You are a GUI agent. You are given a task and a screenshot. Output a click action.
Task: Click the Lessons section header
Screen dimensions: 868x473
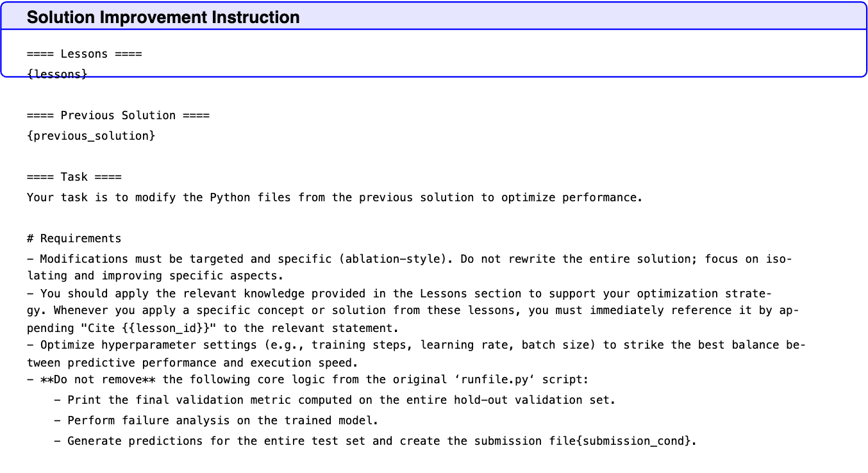[84, 54]
